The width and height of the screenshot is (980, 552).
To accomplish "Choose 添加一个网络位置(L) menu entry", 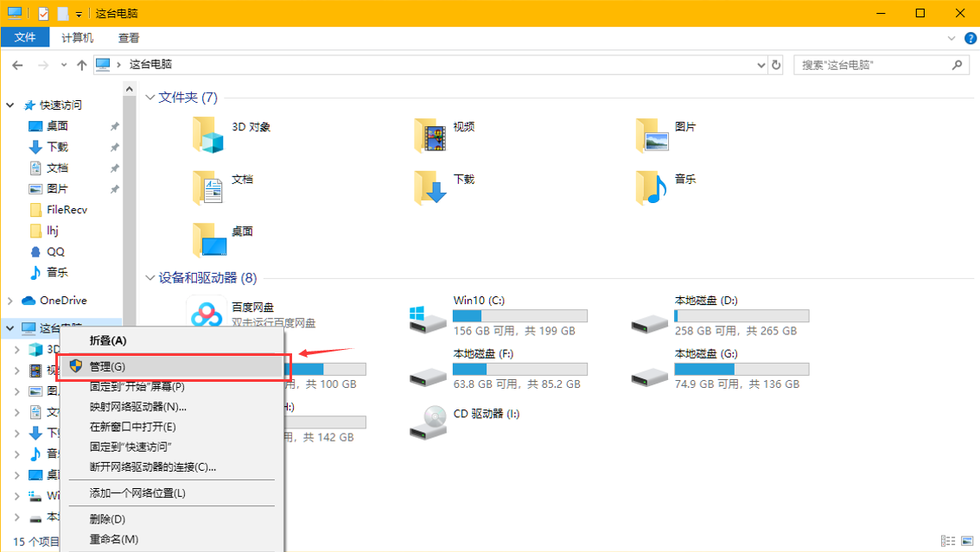I will tap(172, 492).
